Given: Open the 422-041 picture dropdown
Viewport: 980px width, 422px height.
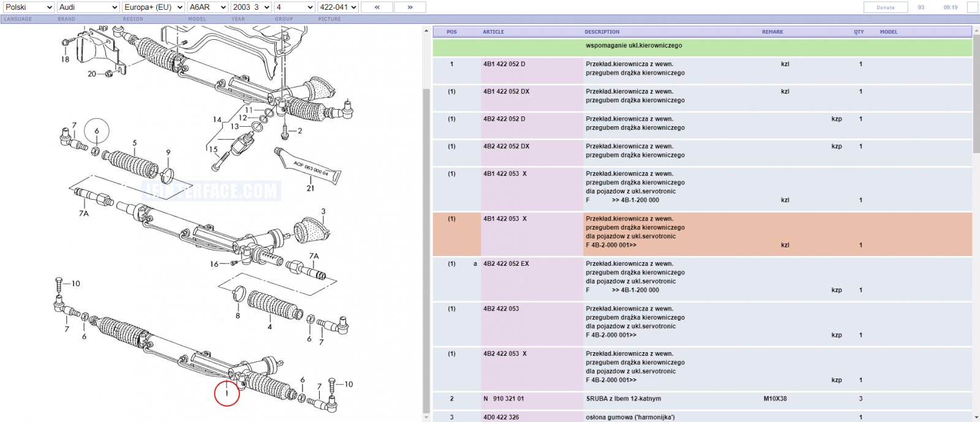Looking at the screenshot, I should (x=337, y=7).
